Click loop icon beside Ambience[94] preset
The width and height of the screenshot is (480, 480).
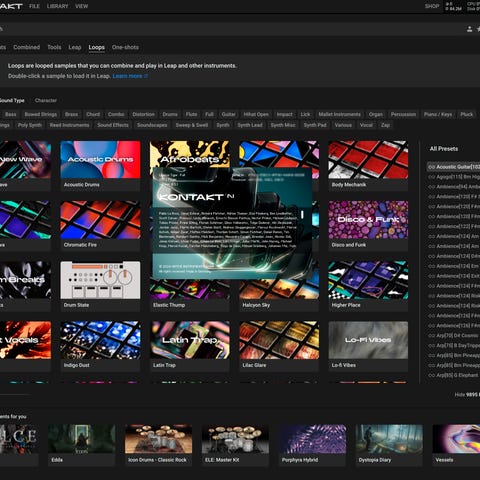point(432,187)
